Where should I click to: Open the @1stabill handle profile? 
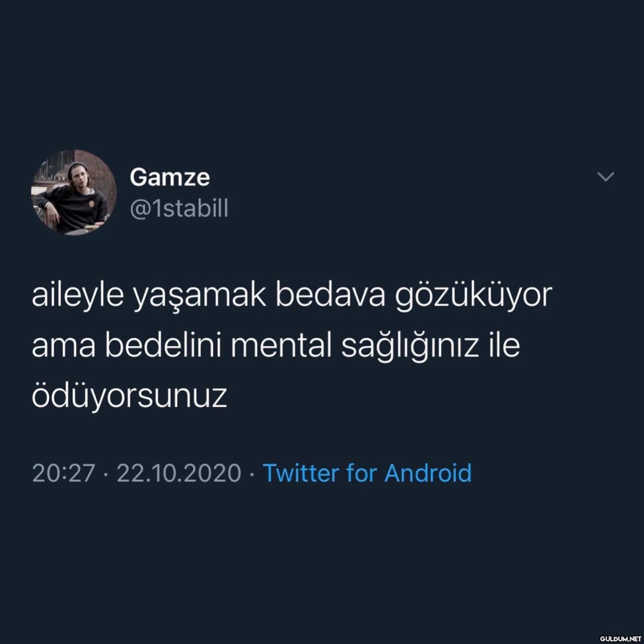(x=179, y=207)
